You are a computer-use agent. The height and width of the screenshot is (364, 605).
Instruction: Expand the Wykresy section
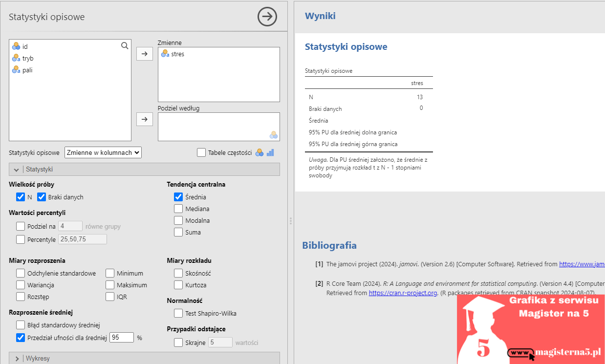(x=17, y=358)
